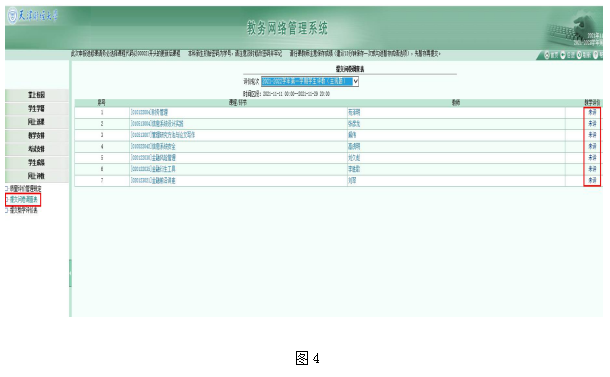Select the red-boxed questionnaire submenu item
Screen dimensions: 610x377
[x=23, y=200]
